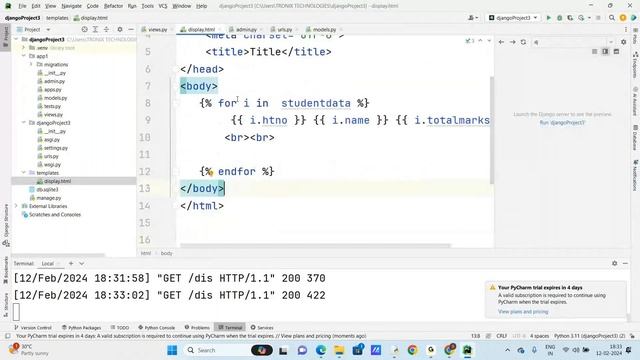Click Run with Coverage icon
This screenshot has height=360, width=640.
point(570,18)
